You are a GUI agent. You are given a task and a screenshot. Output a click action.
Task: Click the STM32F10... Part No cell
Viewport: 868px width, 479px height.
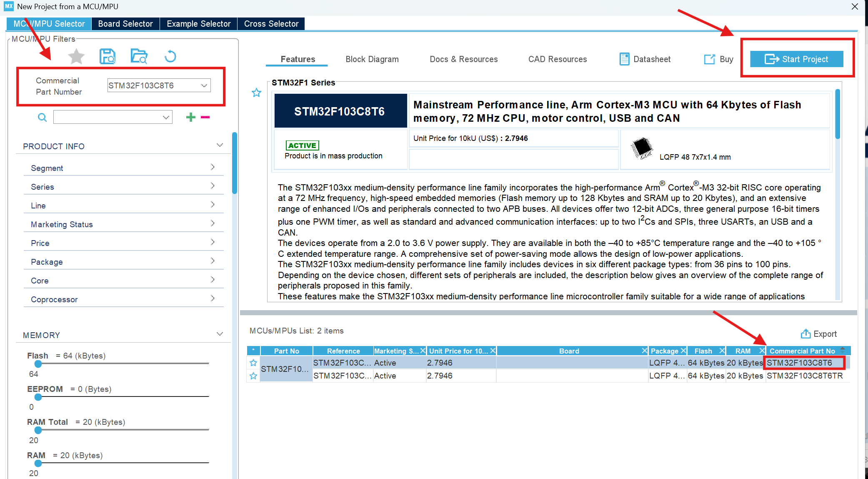pyautogui.click(x=286, y=369)
